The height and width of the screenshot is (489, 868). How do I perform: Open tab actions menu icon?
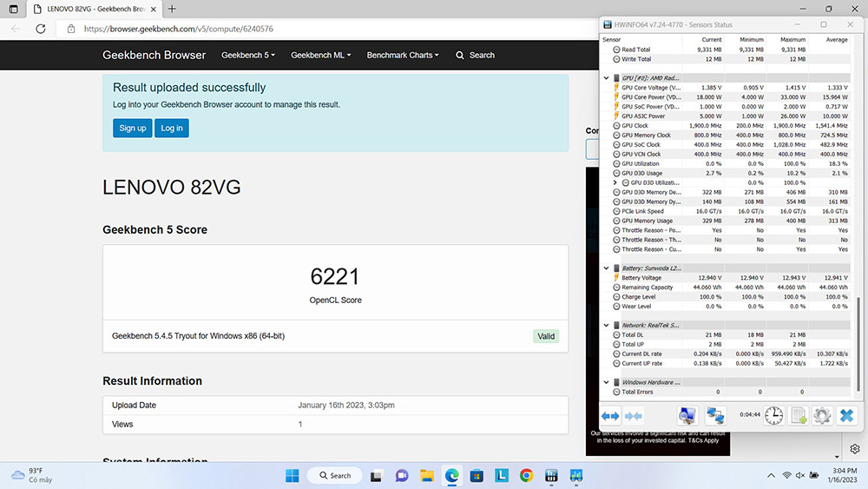13,9
